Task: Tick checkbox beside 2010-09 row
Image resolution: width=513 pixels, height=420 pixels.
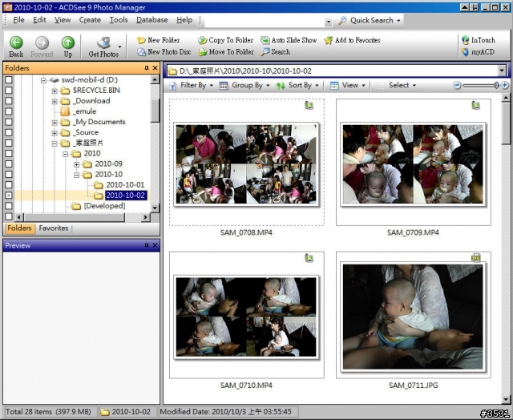Action: click(x=9, y=164)
